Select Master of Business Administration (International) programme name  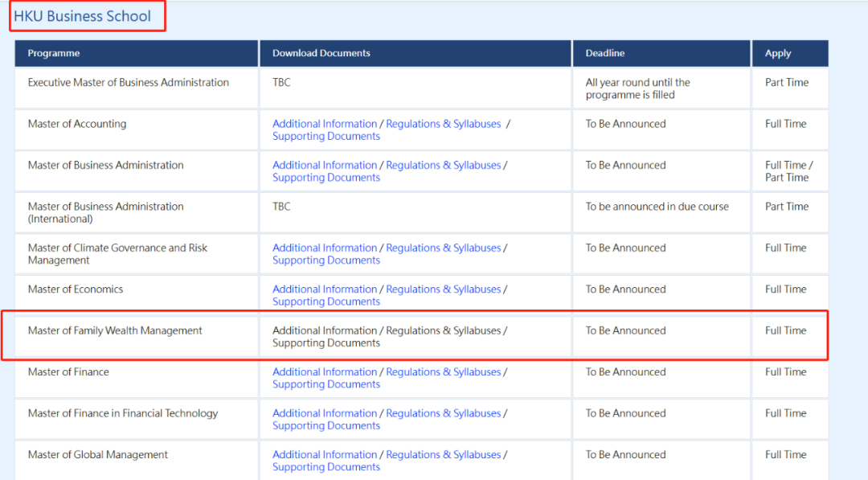click(x=106, y=212)
